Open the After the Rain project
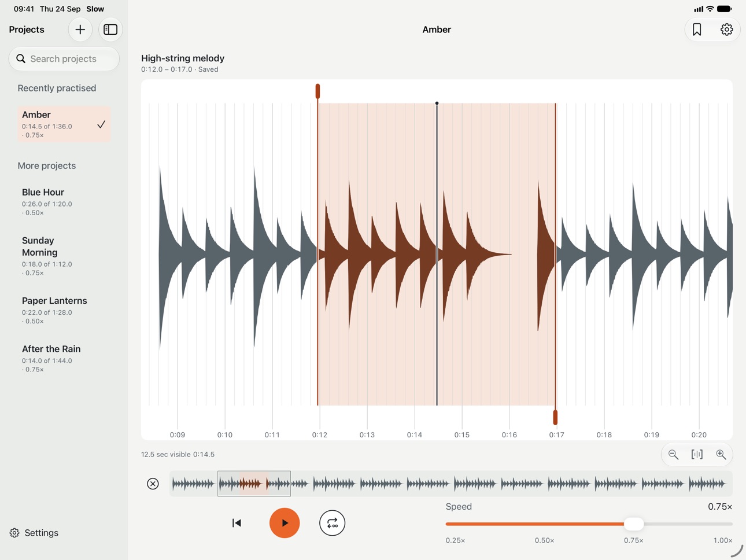Viewport: 746px width, 560px height. point(64,359)
